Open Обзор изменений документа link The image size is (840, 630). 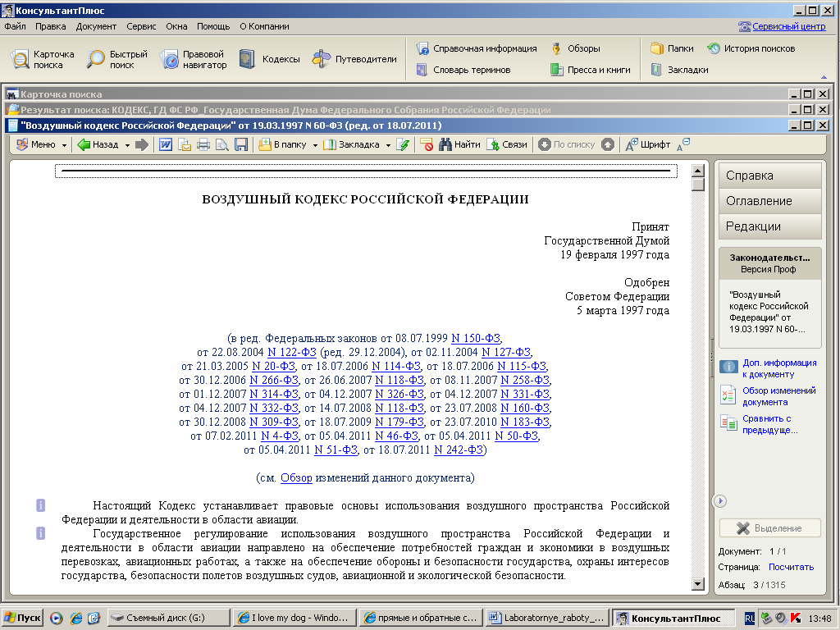click(779, 396)
